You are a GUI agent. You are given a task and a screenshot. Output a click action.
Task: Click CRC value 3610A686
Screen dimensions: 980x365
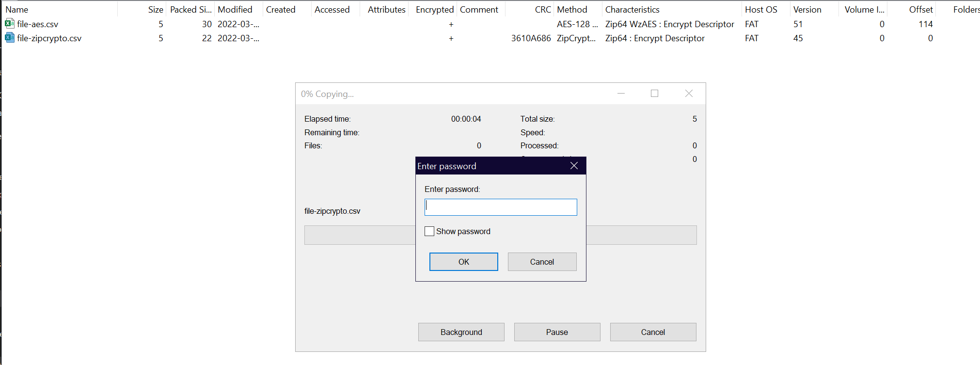531,38
